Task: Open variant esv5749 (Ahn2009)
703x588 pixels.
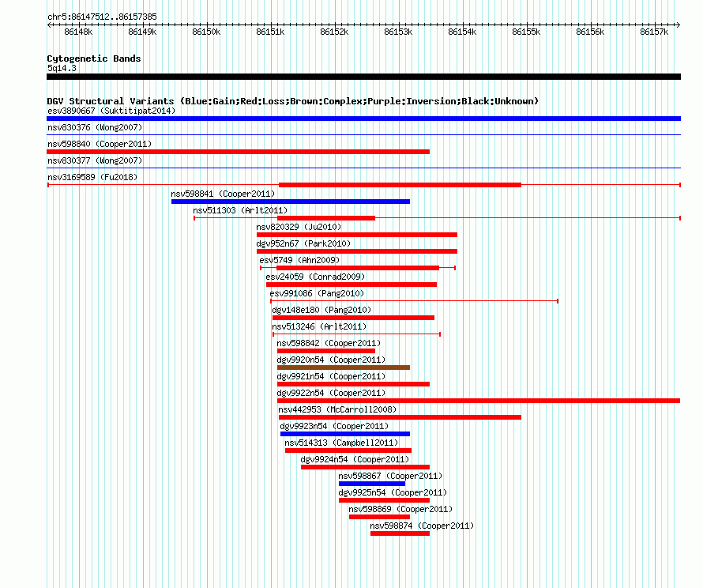Action: click(299, 260)
